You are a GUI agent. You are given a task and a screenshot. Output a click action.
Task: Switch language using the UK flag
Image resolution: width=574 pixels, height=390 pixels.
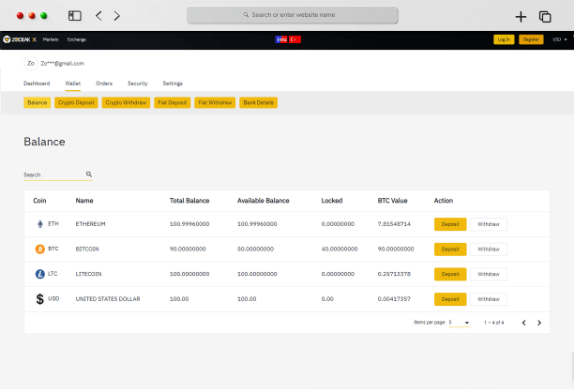pos(281,40)
